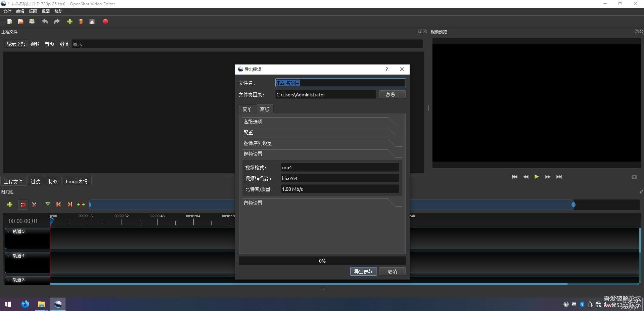644x311 pixels.
Task: Jump to next marker icon
Action: (x=70, y=204)
